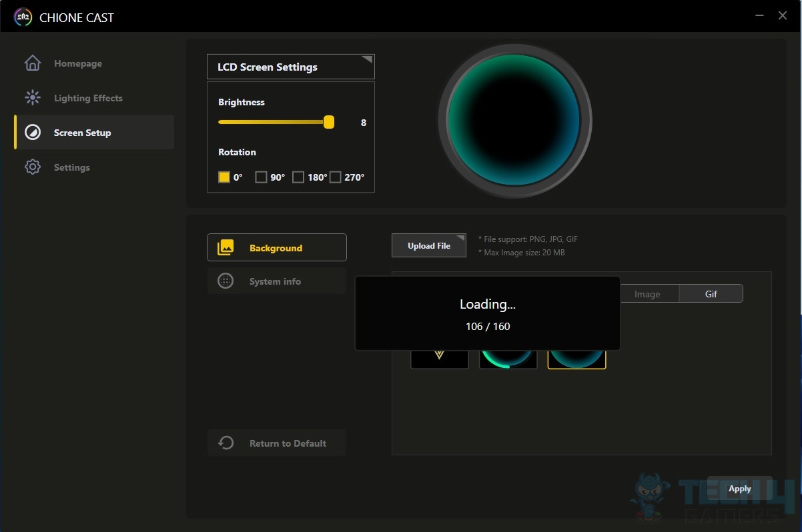Select the yellow logo gif thumbnail
802x532 pixels.
coord(439,359)
